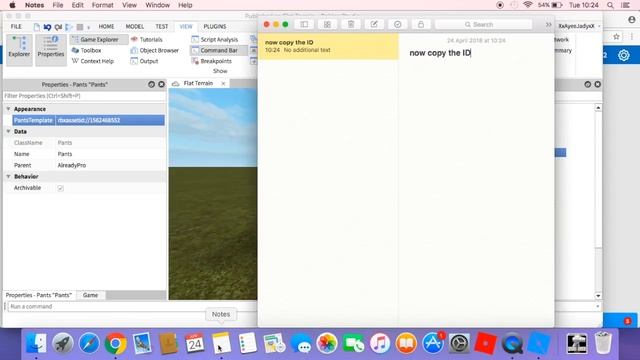Lock the note with padlock icon
The width and height of the screenshot is (640, 360).
click(x=421, y=24)
